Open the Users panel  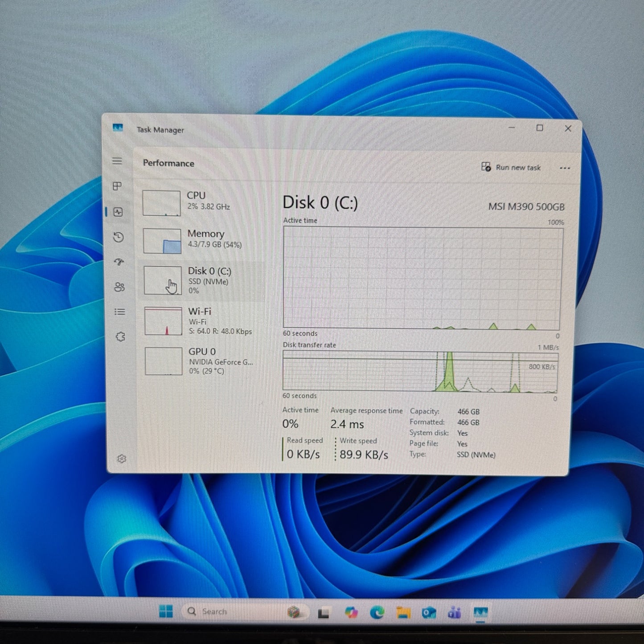click(119, 287)
